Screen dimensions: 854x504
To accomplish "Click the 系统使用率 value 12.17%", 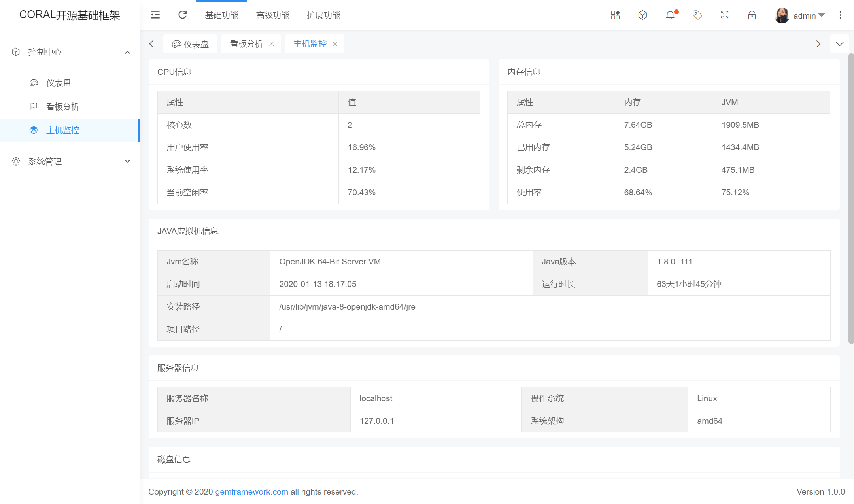I will click(x=361, y=170).
